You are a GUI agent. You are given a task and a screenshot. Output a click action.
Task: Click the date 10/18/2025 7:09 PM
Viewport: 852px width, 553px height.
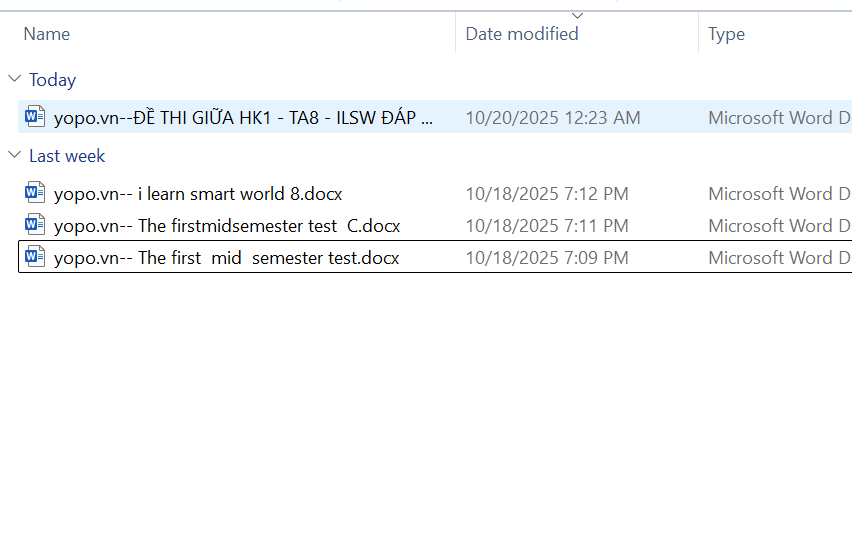(547, 258)
